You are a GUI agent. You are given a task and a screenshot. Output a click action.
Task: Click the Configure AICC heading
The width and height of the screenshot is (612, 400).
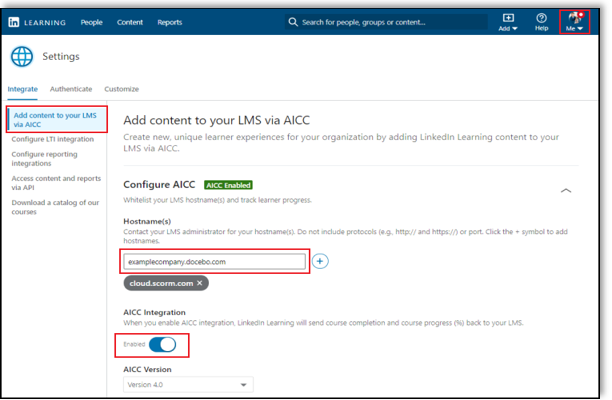[159, 185]
